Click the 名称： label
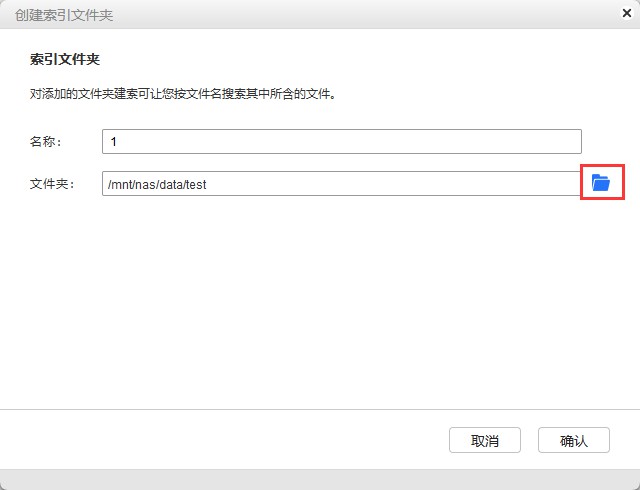Image resolution: width=640 pixels, height=490 pixels. [46, 142]
